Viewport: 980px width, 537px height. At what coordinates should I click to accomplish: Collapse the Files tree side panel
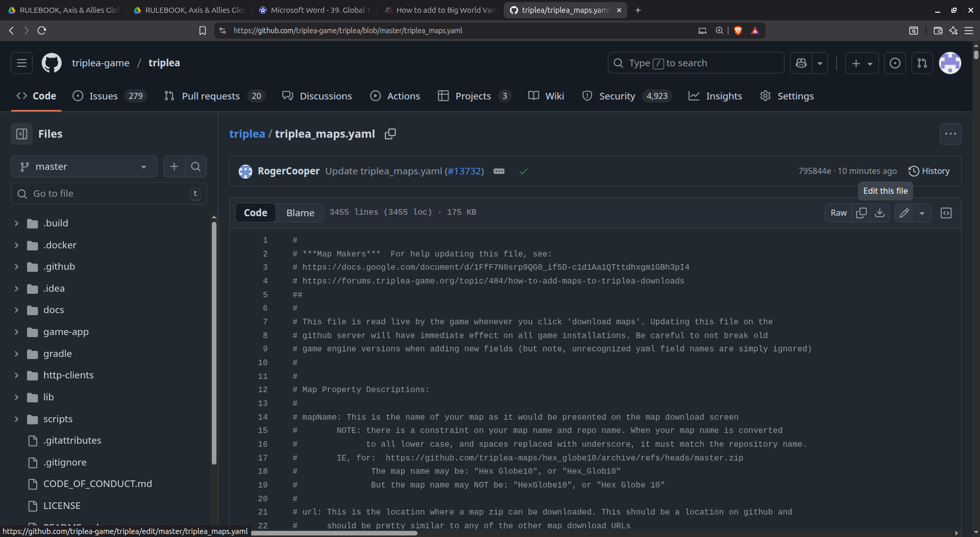tap(21, 134)
